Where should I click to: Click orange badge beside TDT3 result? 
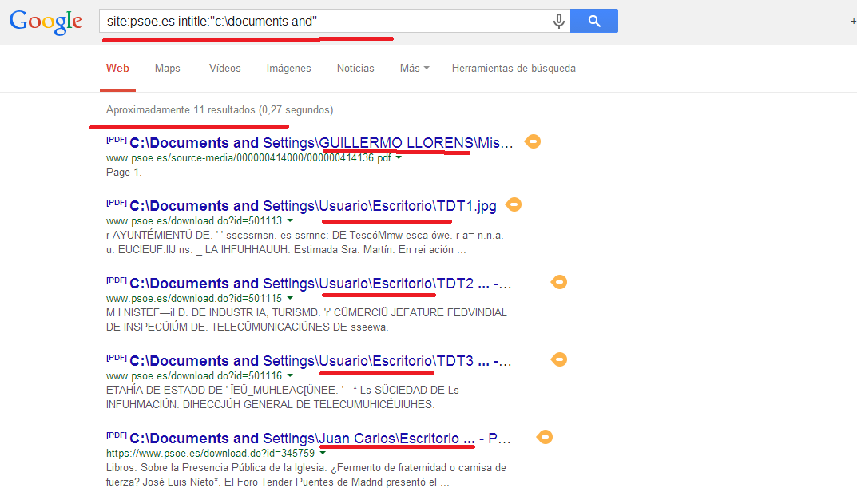558,359
